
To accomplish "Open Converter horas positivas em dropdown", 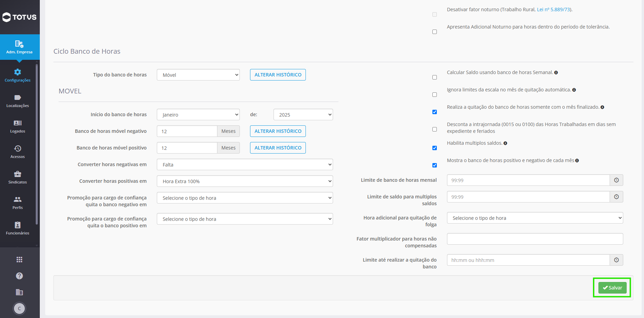I will [x=245, y=181].
